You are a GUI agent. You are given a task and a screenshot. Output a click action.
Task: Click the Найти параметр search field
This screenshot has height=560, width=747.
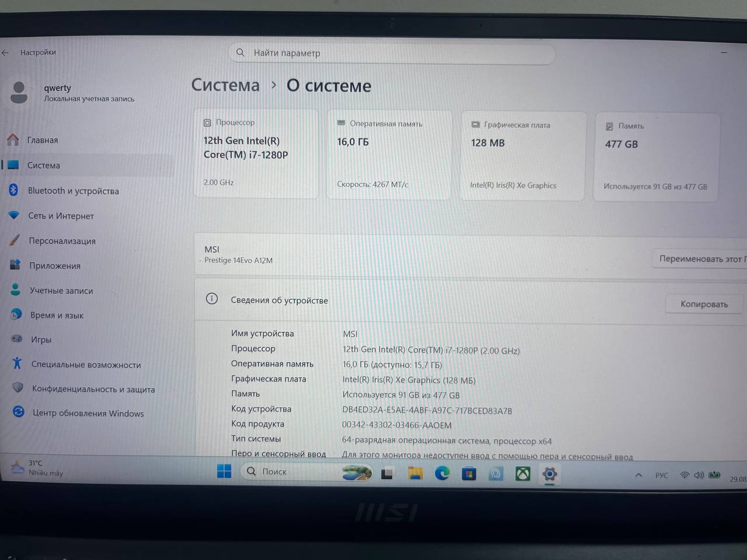(392, 53)
